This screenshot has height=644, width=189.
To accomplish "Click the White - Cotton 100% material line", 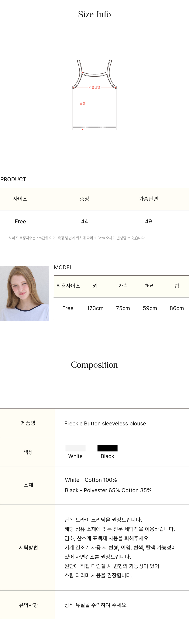I will point(91,480).
